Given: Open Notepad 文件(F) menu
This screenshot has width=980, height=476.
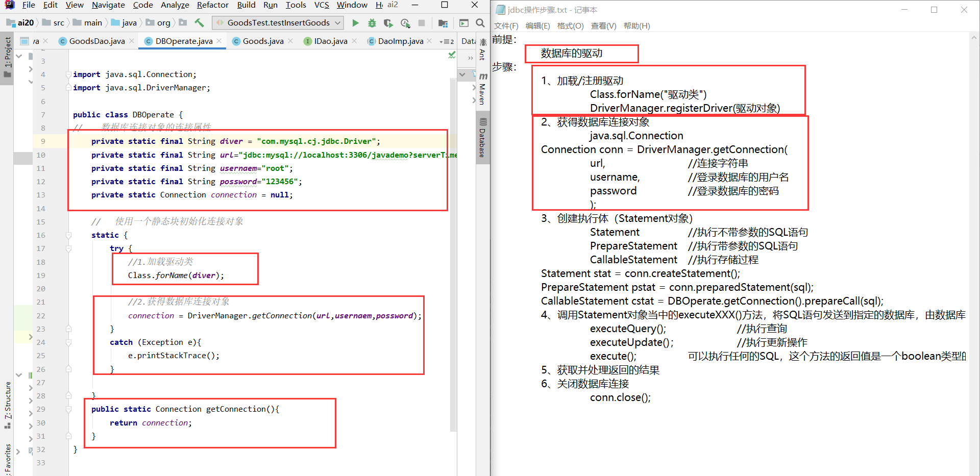Looking at the screenshot, I should point(506,26).
